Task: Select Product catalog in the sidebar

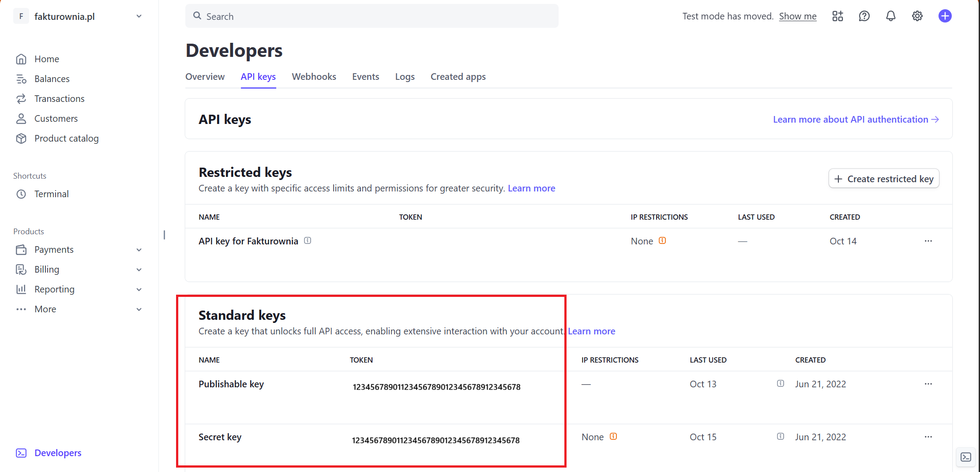Action: (67, 138)
